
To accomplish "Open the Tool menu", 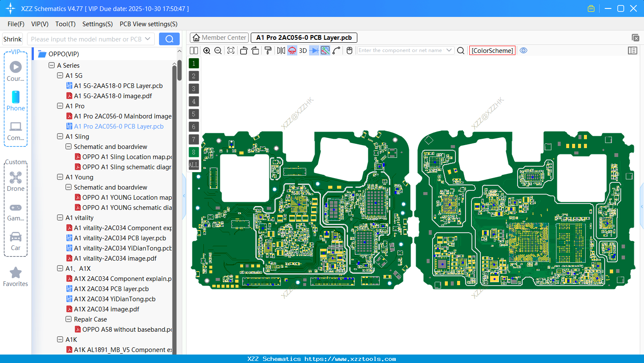I will 65,24.
